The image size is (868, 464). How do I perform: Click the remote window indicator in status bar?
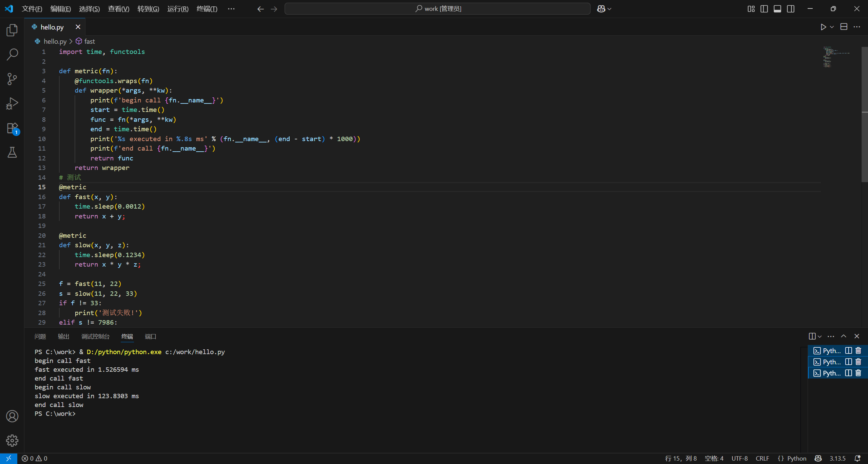8,458
